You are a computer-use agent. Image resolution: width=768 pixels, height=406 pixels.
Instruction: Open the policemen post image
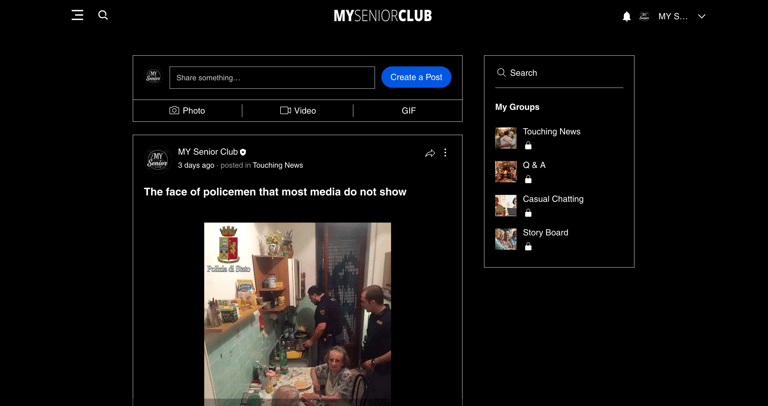pos(297,314)
